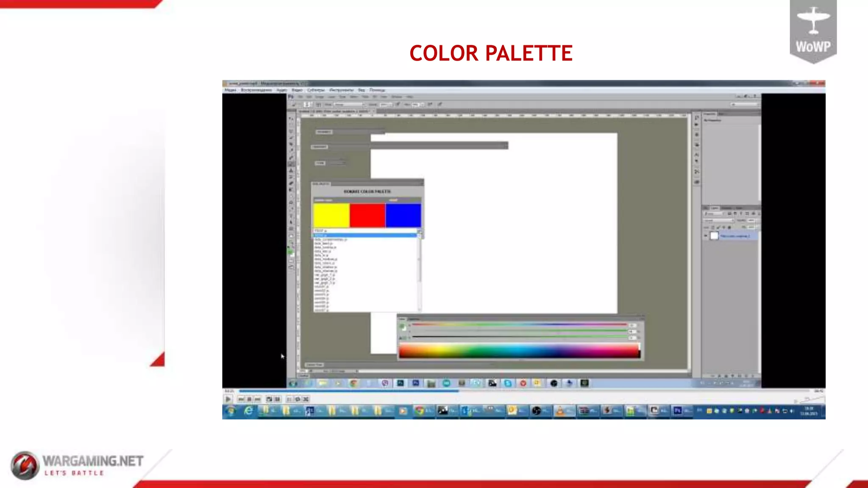Click the palette file list dropdown arrow
The image size is (868, 488).
(x=420, y=232)
